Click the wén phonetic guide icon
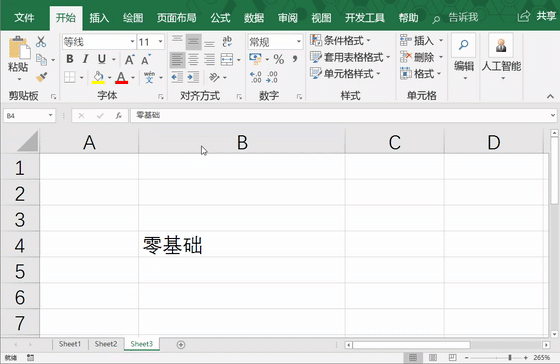Viewport: 560px width, 364px height. pyautogui.click(x=149, y=77)
